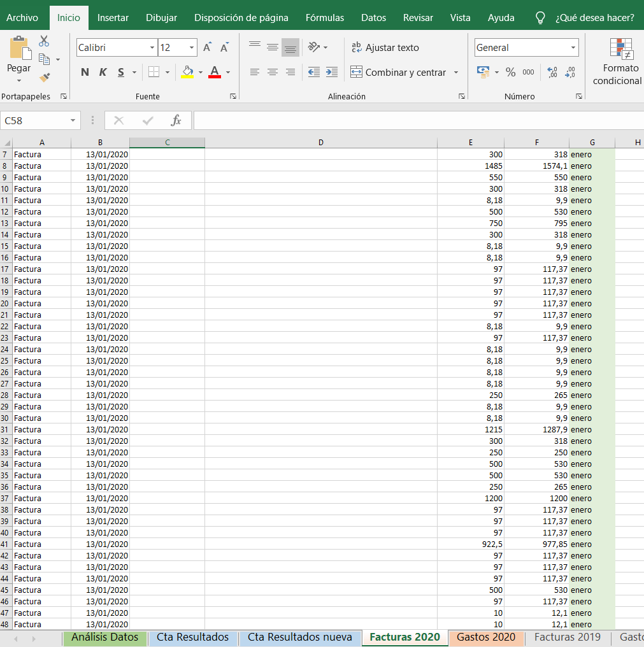This screenshot has height=647, width=644.
Task: Open the Archivo menu
Action: tap(22, 18)
